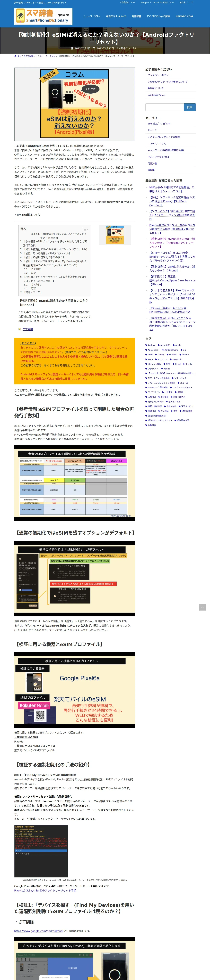Open the NEKOEC.COM navigation menu item
This screenshot has width=210, height=980.
[184, 16]
